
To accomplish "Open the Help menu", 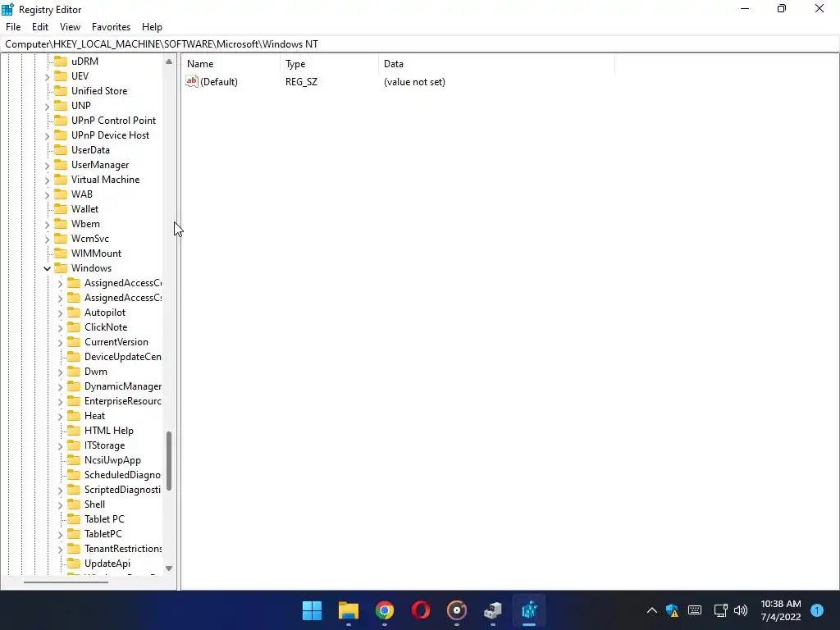I will point(152,27).
